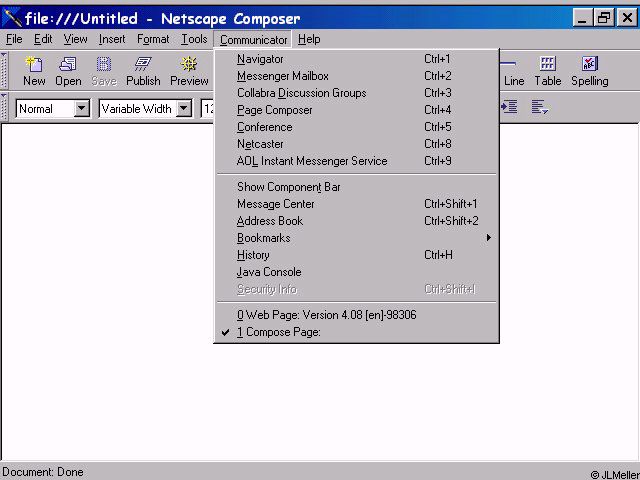This screenshot has width=640, height=480.
Task: Choose Page Composer menu entry
Action: click(356, 110)
